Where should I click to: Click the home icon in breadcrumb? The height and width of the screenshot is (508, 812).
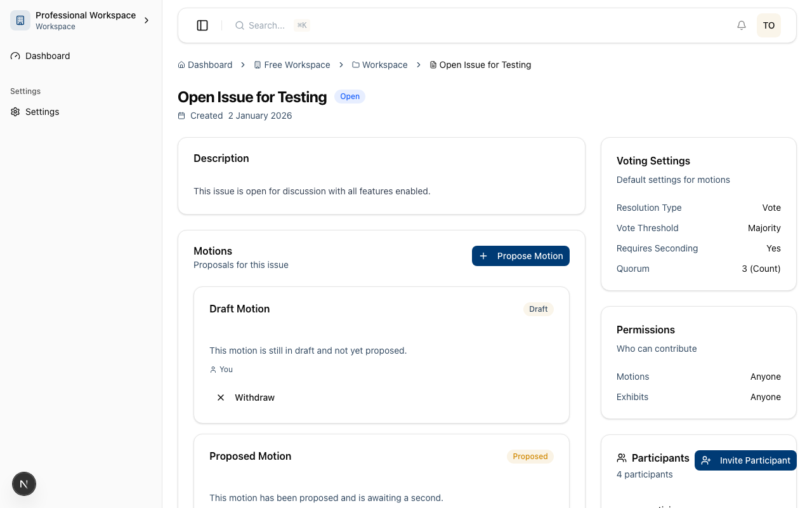click(x=181, y=65)
